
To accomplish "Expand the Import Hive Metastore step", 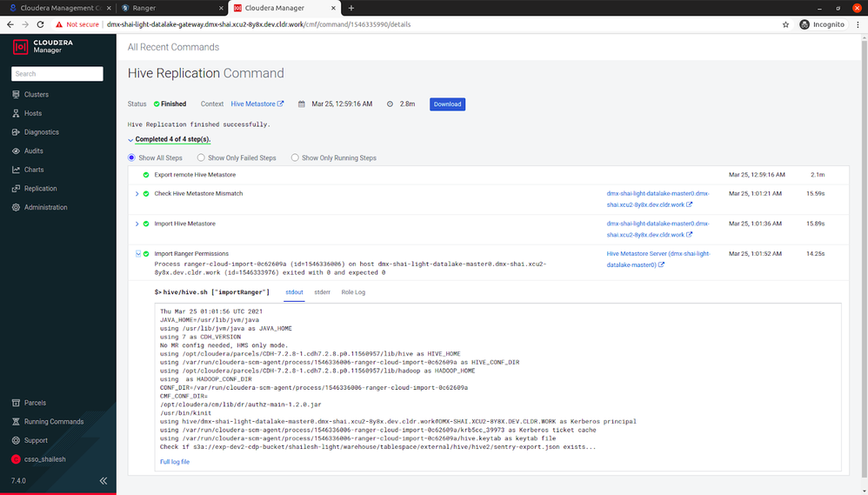I will [x=137, y=224].
